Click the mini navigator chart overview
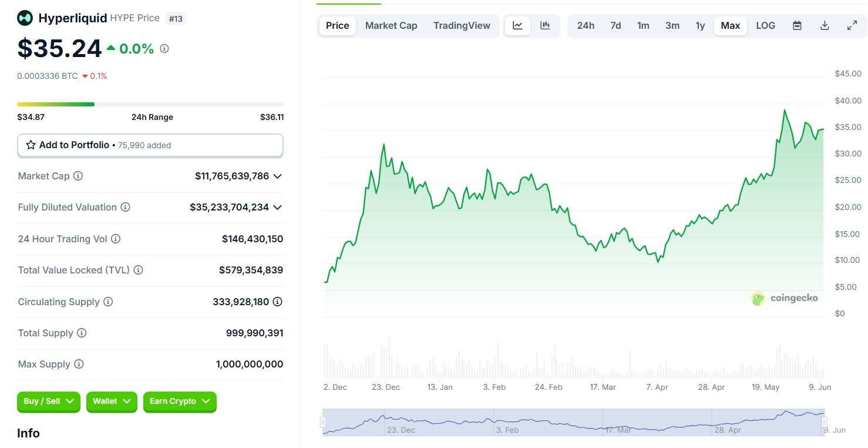The image size is (868, 448). (573, 422)
